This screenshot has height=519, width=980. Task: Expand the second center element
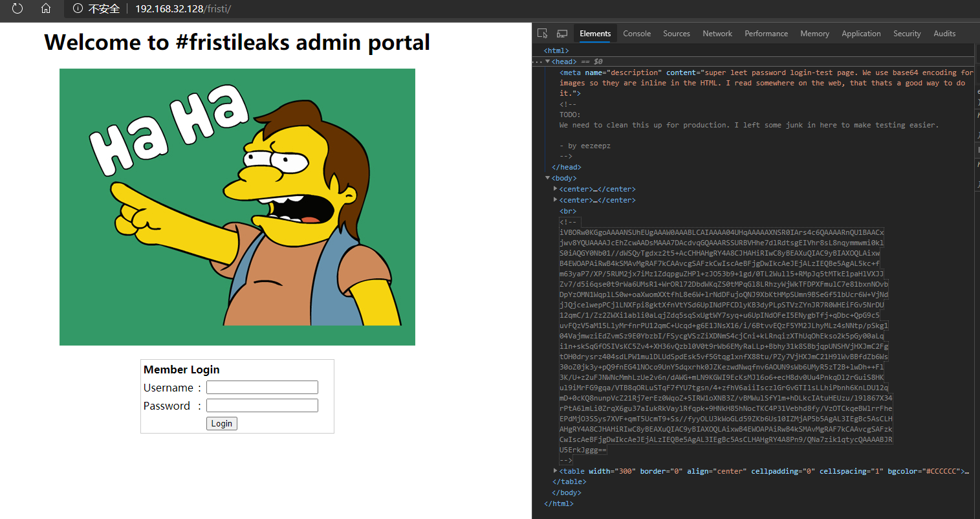[556, 200]
